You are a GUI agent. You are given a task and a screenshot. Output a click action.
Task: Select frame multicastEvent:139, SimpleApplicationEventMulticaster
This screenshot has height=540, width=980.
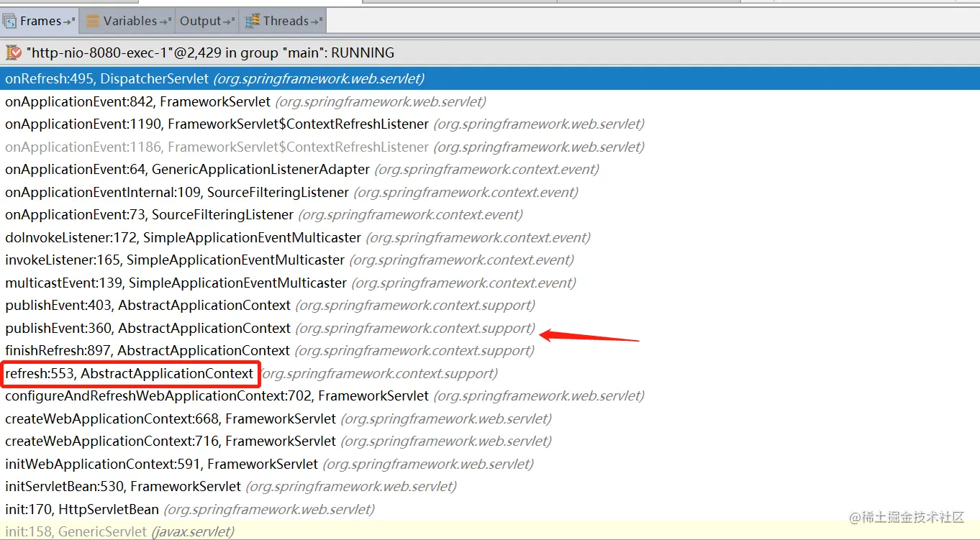(490, 283)
